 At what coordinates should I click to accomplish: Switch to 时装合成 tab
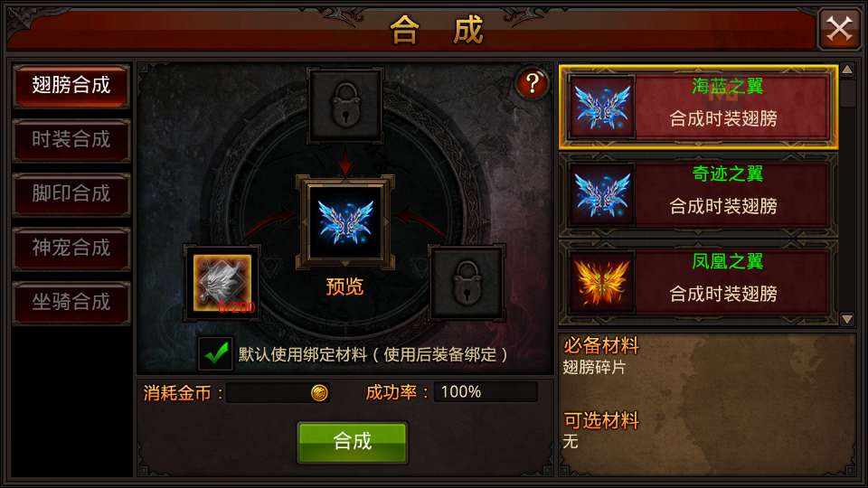tap(71, 140)
